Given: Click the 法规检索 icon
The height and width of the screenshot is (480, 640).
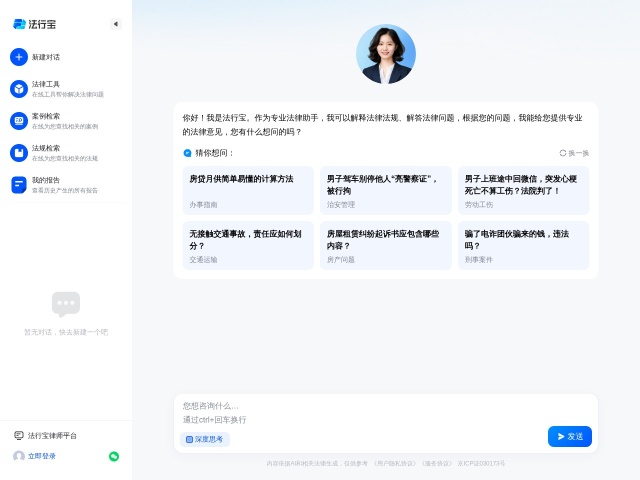Looking at the screenshot, I should (x=19, y=153).
